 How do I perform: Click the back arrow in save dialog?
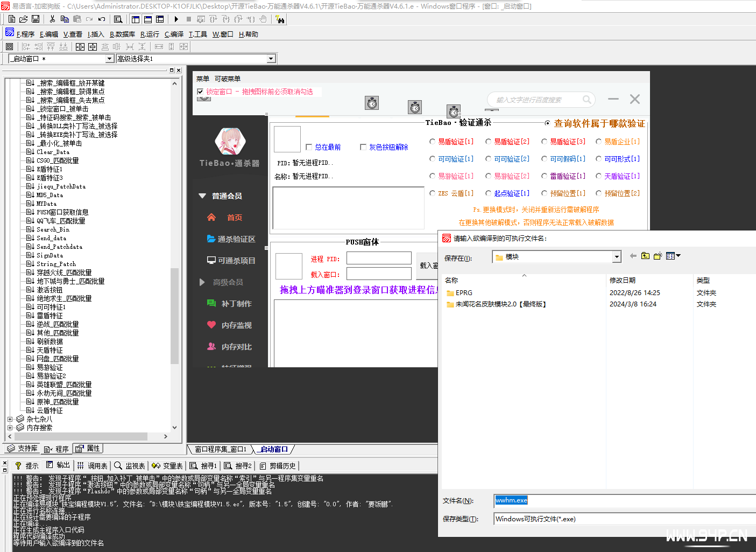[633, 256]
